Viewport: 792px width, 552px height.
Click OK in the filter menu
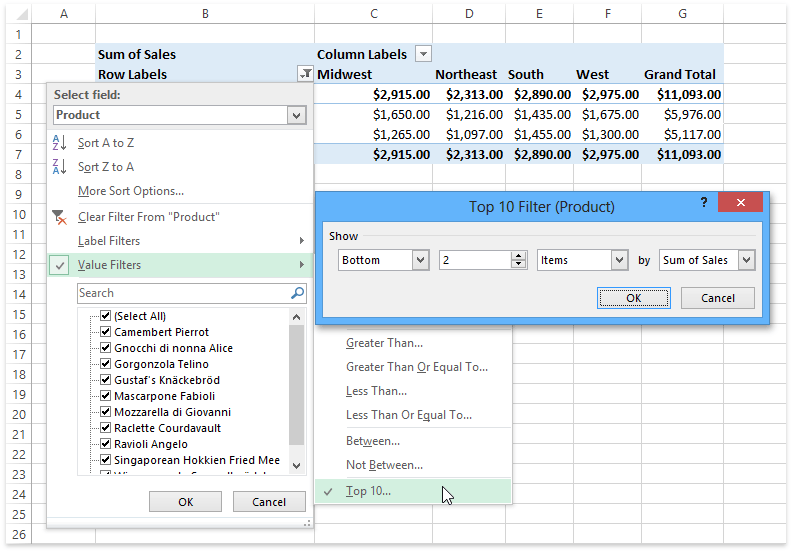pyautogui.click(x=185, y=502)
